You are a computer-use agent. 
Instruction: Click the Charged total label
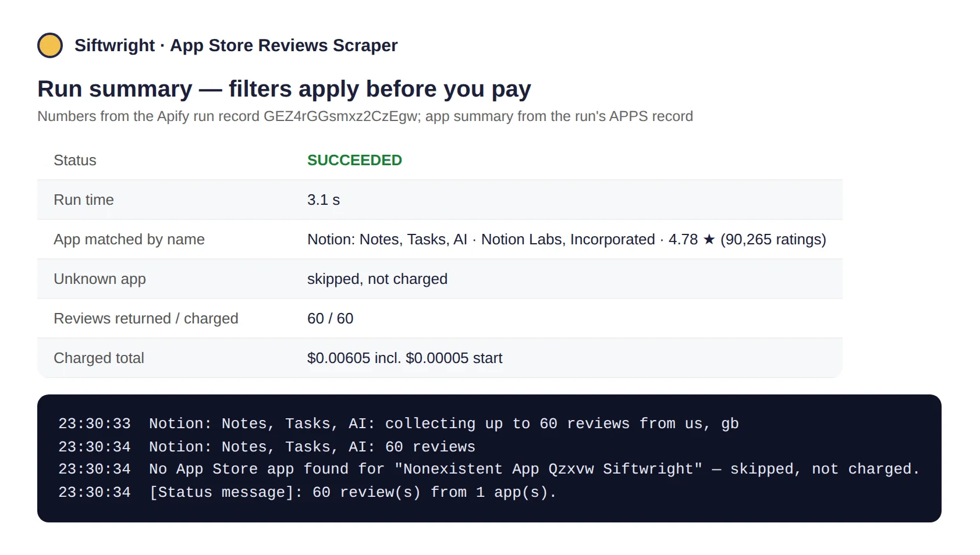[x=99, y=358]
